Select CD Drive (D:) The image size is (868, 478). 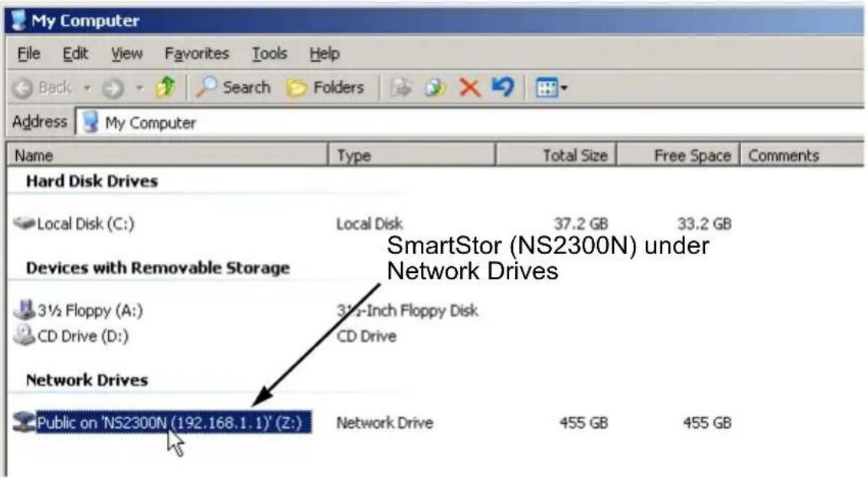coord(83,337)
